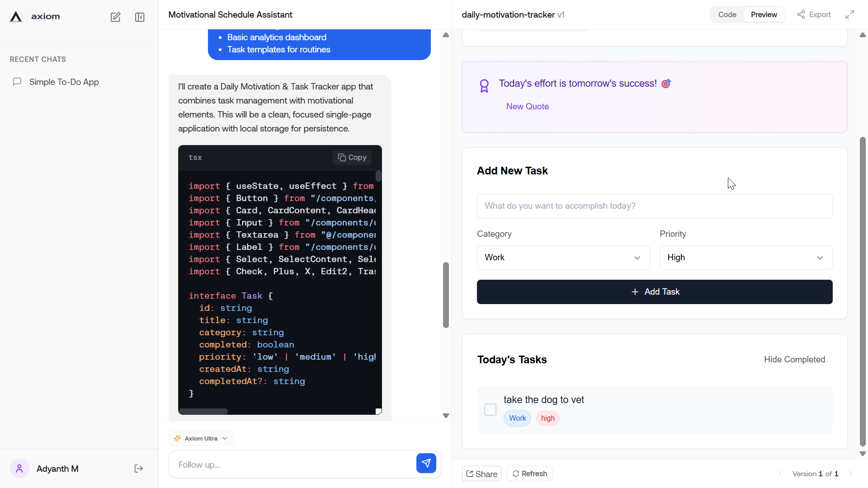Send the follow-up message with the paper plane
The height and width of the screenshot is (488, 868).
pyautogui.click(x=426, y=463)
